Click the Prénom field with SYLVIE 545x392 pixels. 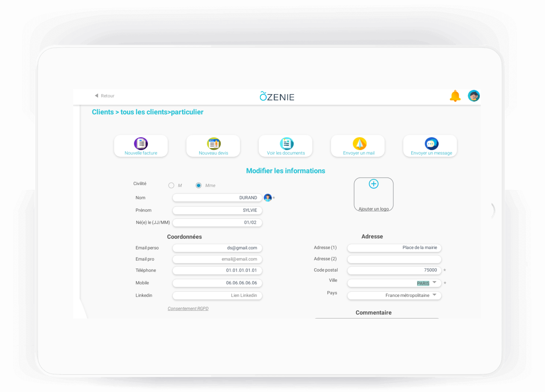(217, 210)
